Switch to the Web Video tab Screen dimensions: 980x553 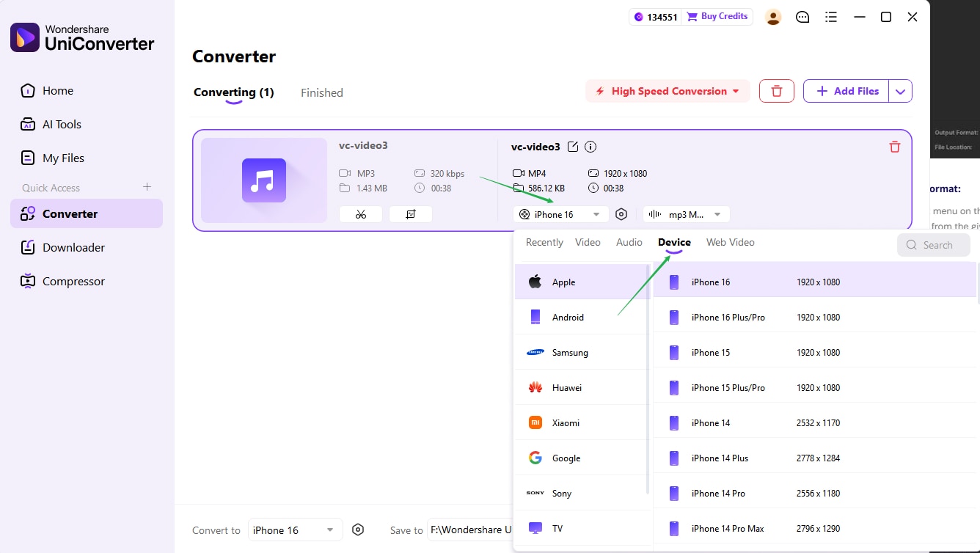click(731, 242)
